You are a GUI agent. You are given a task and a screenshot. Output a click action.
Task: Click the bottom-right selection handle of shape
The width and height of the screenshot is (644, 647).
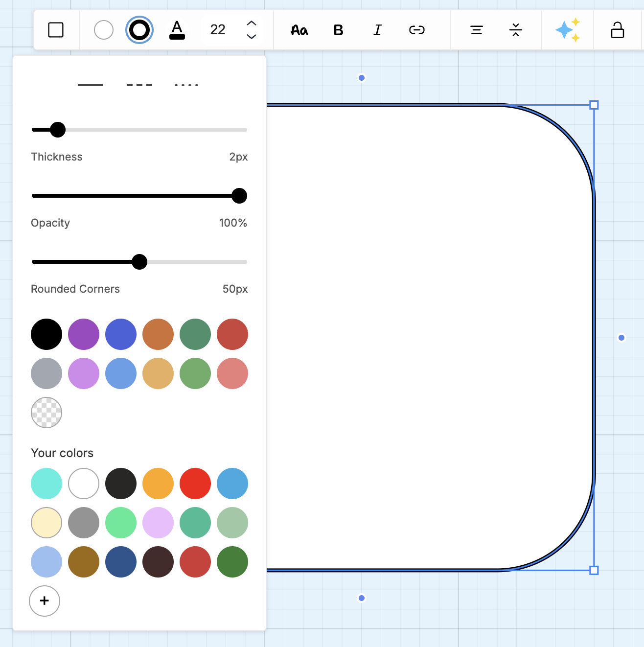point(594,570)
